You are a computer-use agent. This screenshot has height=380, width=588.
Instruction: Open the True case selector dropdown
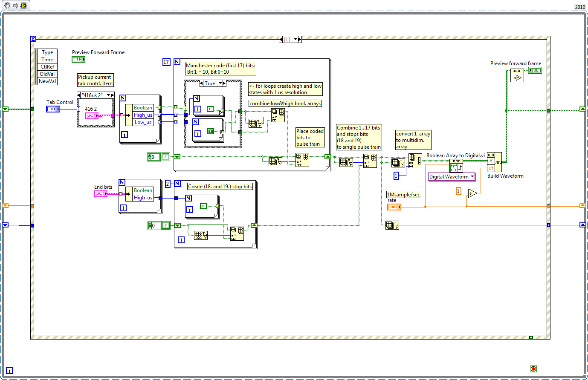point(220,83)
